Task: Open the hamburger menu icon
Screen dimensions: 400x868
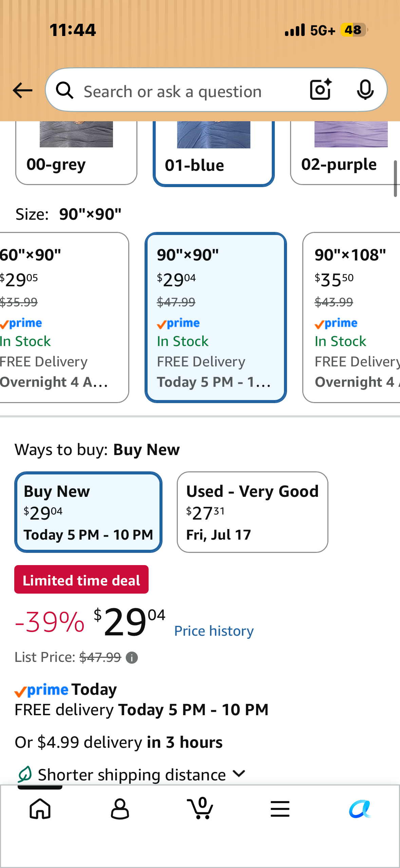Action: point(280,809)
